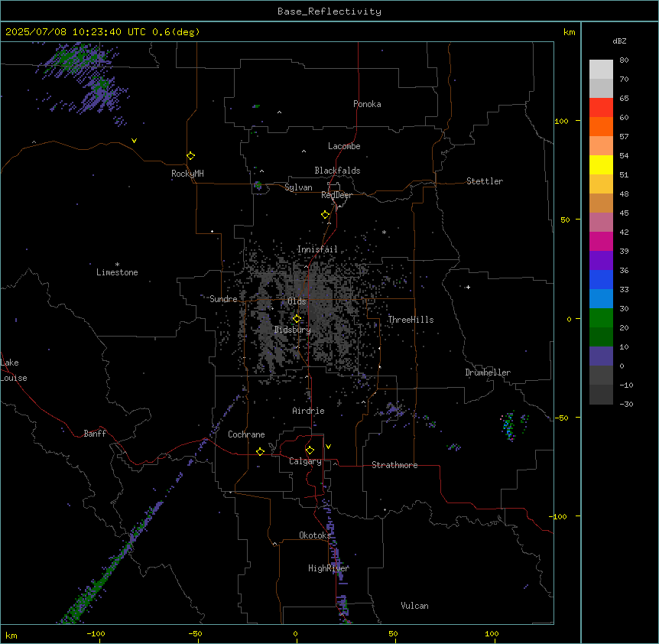This screenshot has height=644, width=659.
Task: Click the radar echo patch west of Sylvan
Action: coord(258,185)
